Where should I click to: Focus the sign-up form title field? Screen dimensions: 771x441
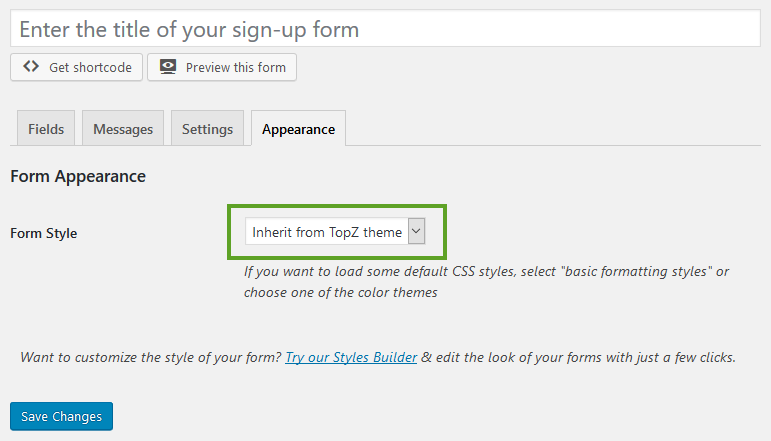click(386, 29)
